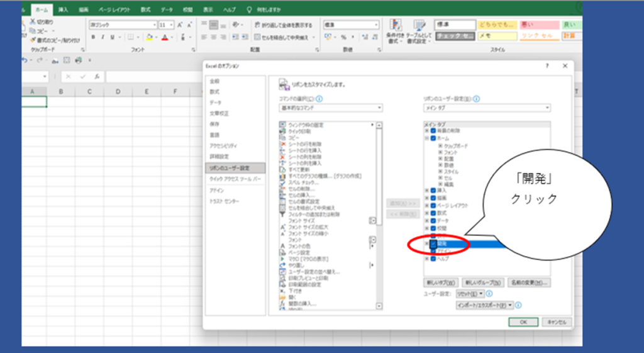The height and width of the screenshot is (353, 644).
Task: Toggle Bold formatting in the ribbon
Action: tap(93, 37)
